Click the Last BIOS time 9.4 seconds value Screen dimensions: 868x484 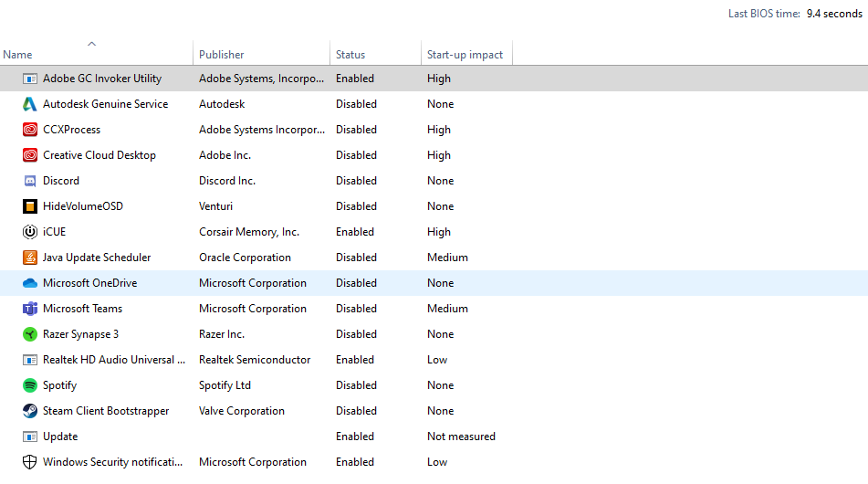834,14
